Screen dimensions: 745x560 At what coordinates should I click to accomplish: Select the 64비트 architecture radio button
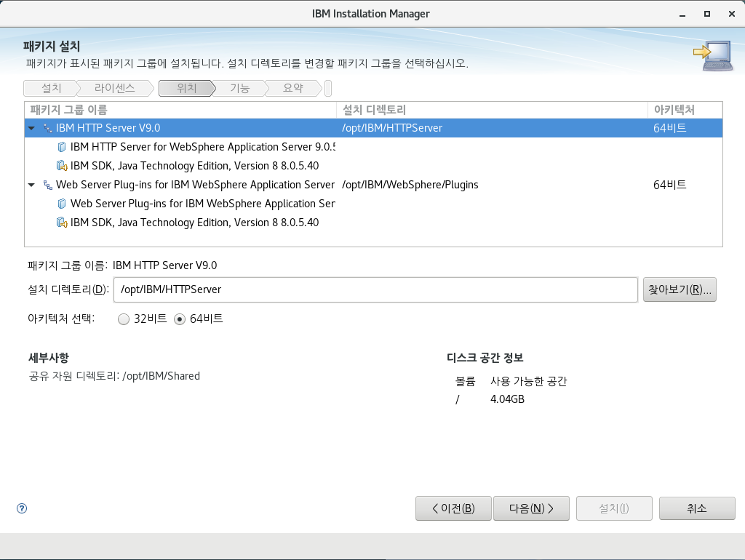click(180, 319)
